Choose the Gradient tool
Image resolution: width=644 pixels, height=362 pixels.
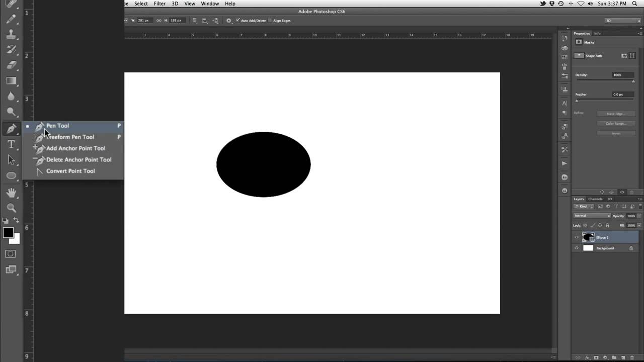click(x=11, y=80)
